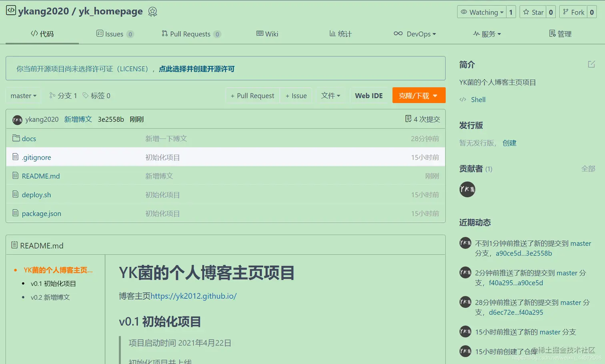Click the Shell language icon in sidebar
The height and width of the screenshot is (364, 605).
pyautogui.click(x=463, y=100)
